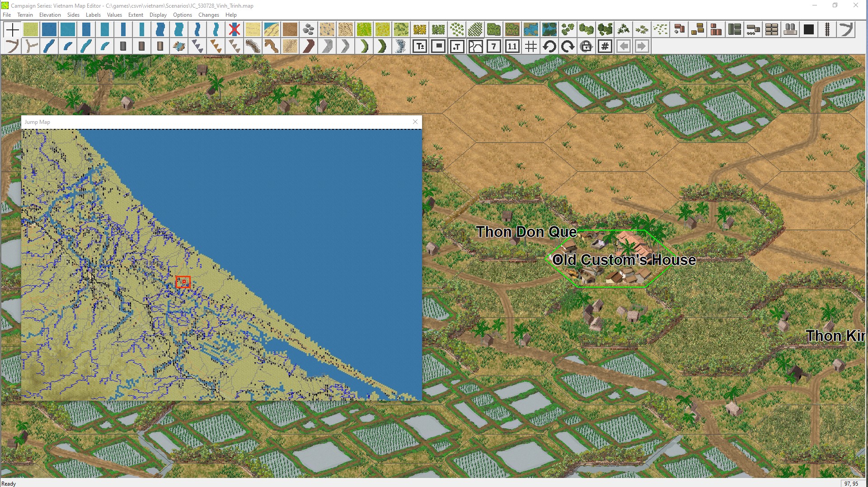Choose the railroad track tool
The height and width of the screenshot is (487, 868).
click(827, 29)
